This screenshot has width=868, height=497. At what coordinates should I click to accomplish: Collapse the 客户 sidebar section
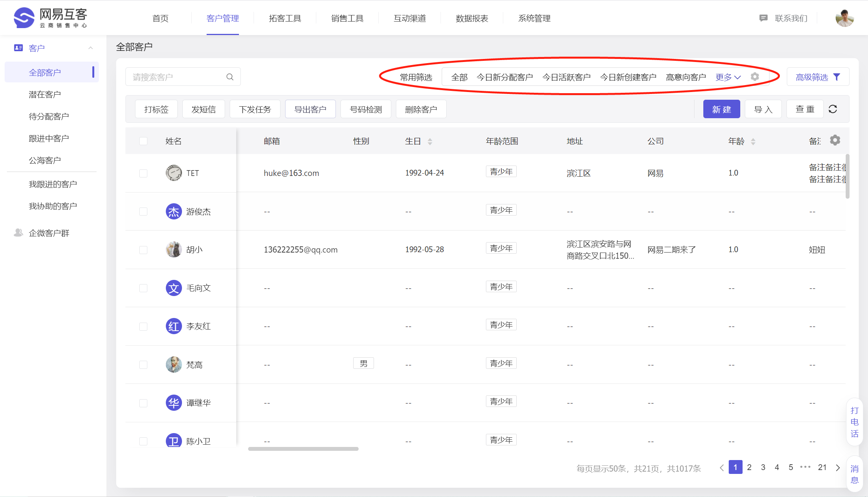(x=90, y=48)
